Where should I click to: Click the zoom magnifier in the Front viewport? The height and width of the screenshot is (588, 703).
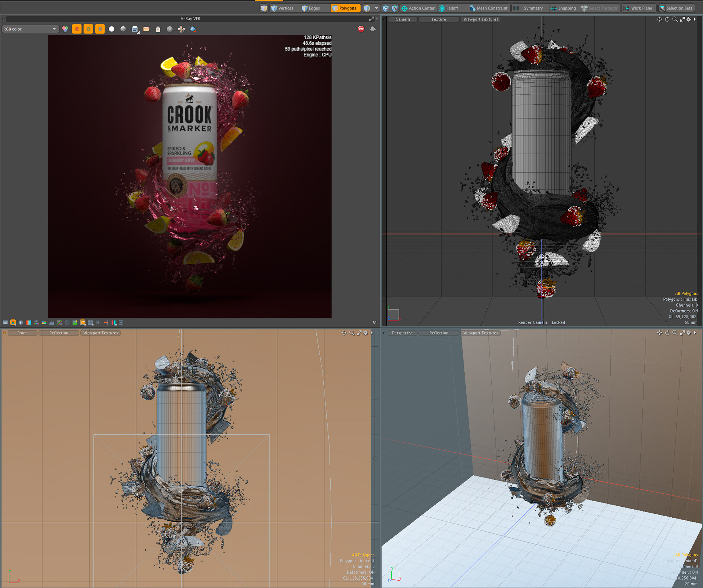(351, 333)
